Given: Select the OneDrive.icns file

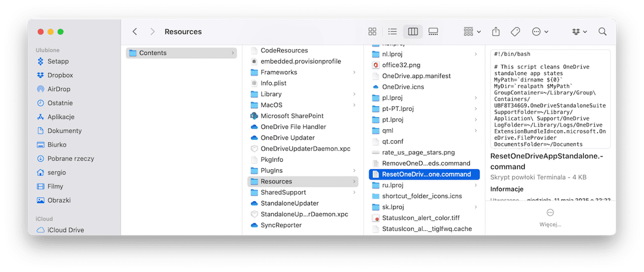Looking at the screenshot, I should 403,86.
